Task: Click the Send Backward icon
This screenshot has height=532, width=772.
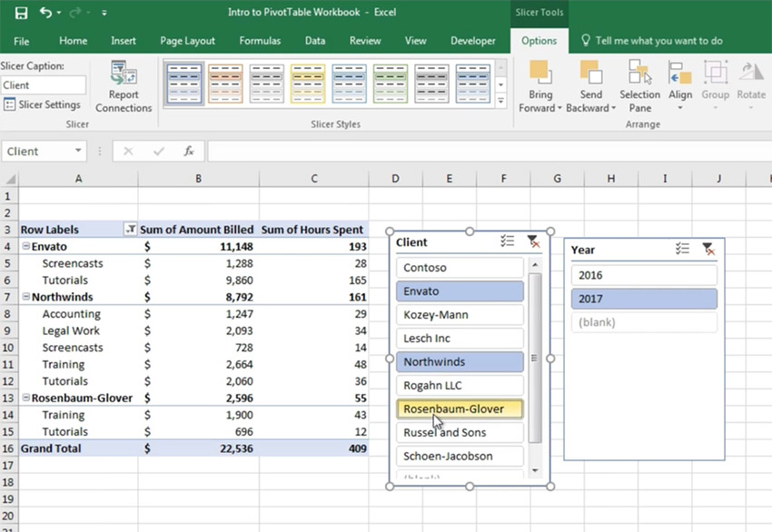Action: pyautogui.click(x=591, y=74)
